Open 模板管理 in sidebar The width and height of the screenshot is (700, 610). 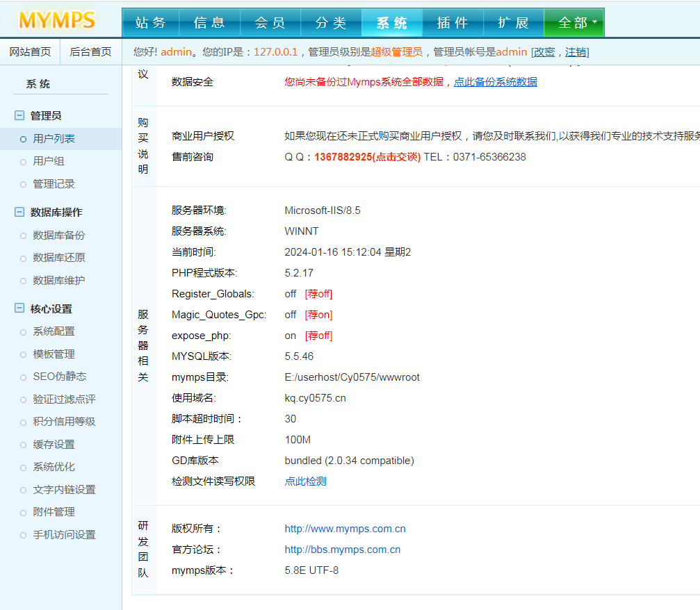[x=54, y=354]
